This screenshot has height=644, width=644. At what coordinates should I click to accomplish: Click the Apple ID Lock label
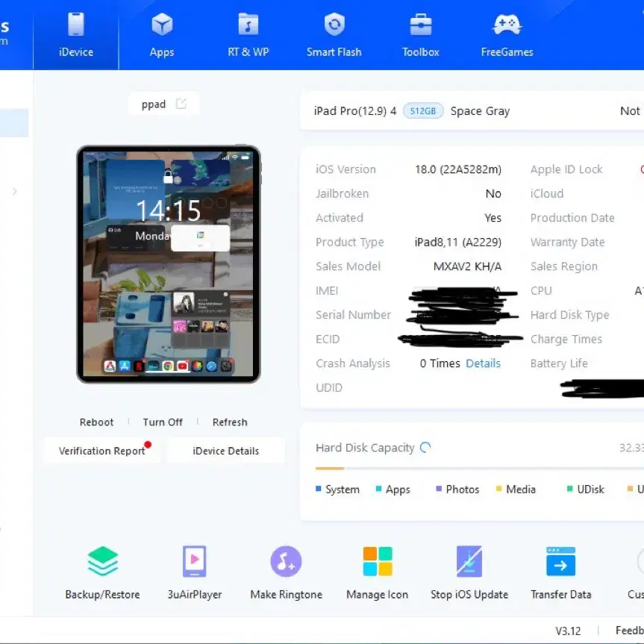tap(566, 169)
